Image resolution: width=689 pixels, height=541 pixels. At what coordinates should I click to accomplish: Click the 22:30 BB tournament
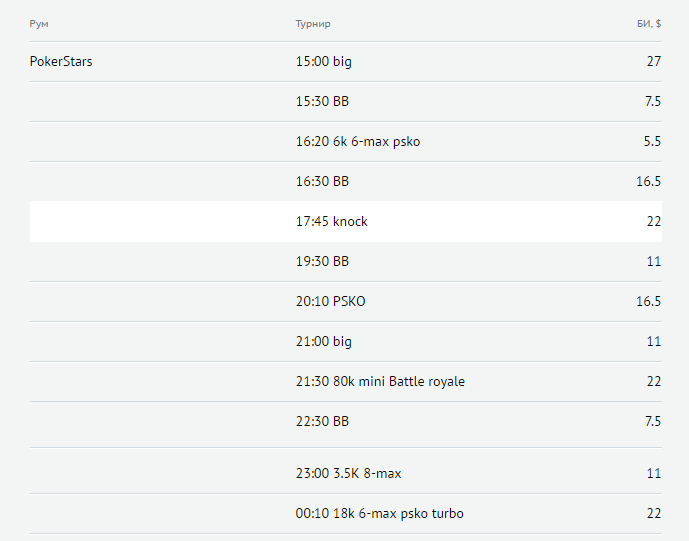click(x=322, y=422)
